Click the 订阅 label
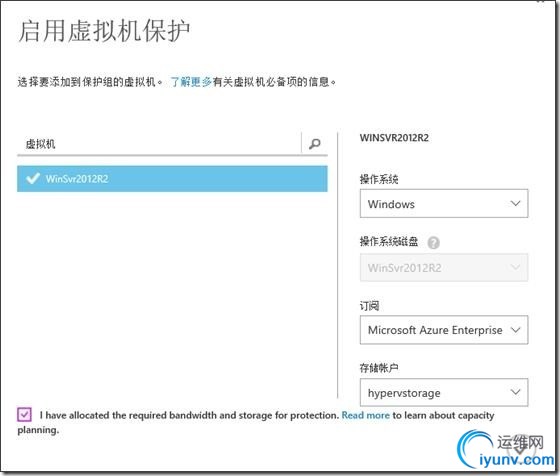Screen dimensions: 560x476 tap(369, 306)
